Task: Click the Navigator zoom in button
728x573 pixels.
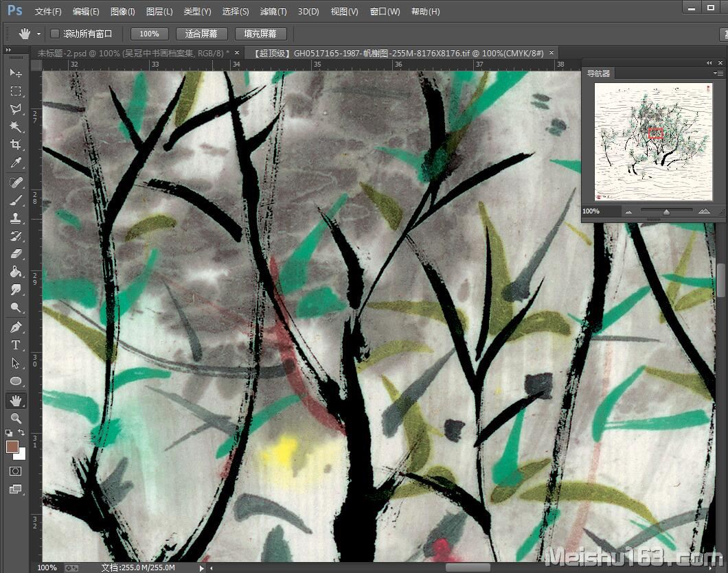Action: [704, 211]
